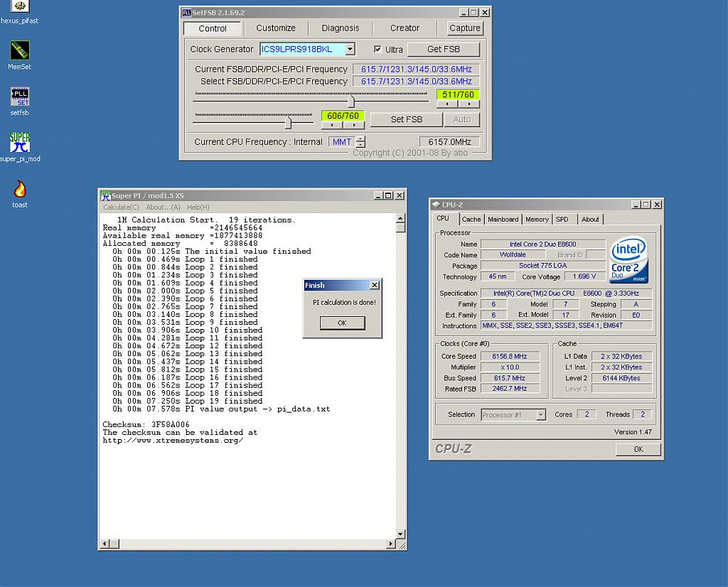Click the Bus Speed 615.7 MHz value

[510, 378]
